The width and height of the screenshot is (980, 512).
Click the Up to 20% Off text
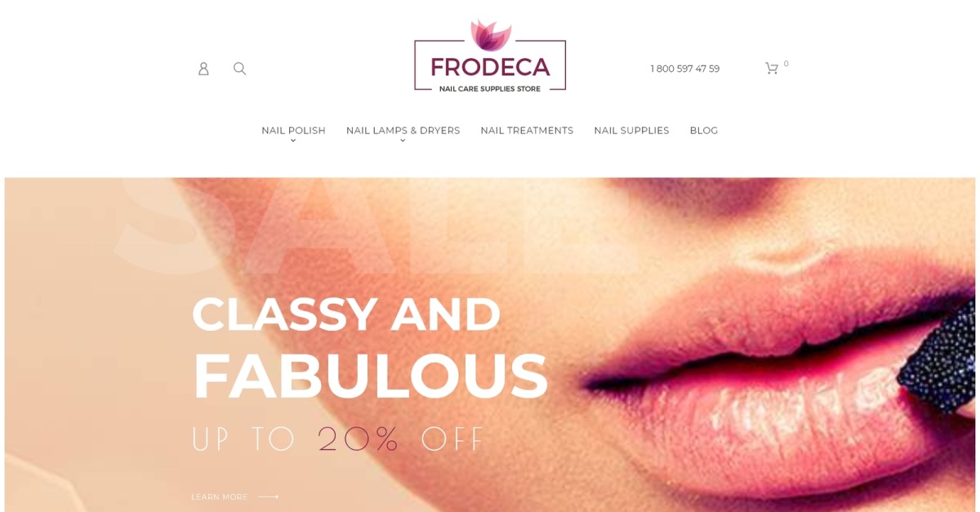pos(338,439)
